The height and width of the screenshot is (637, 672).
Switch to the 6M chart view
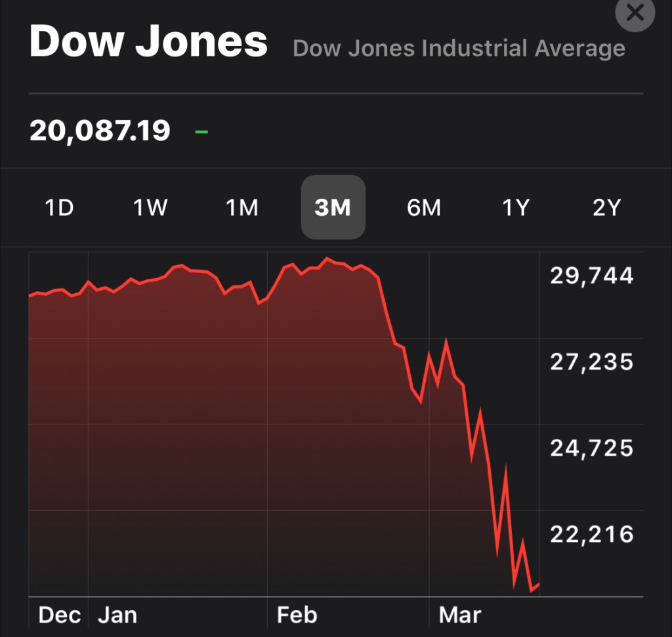[424, 208]
